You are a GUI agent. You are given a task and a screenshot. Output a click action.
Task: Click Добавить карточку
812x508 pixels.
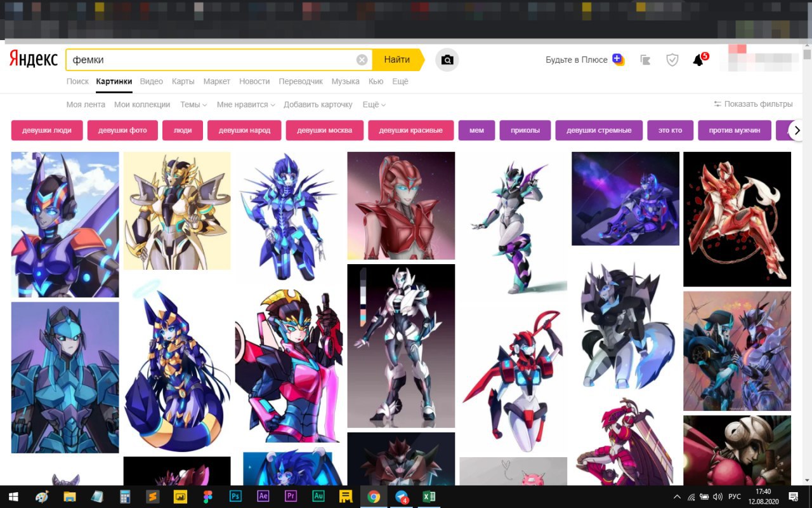point(318,104)
